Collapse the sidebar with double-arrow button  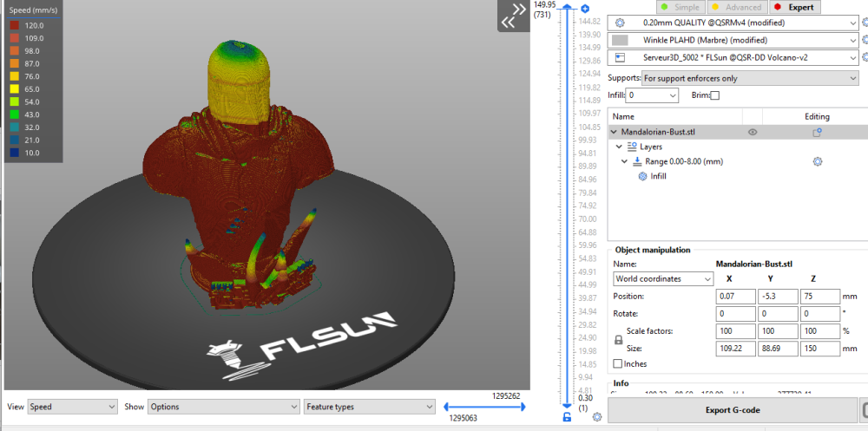click(x=514, y=16)
